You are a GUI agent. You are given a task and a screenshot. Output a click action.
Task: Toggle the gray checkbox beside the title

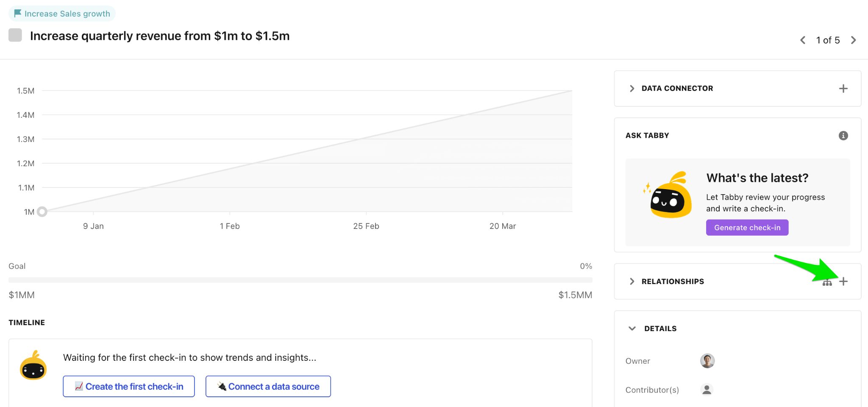coord(15,35)
